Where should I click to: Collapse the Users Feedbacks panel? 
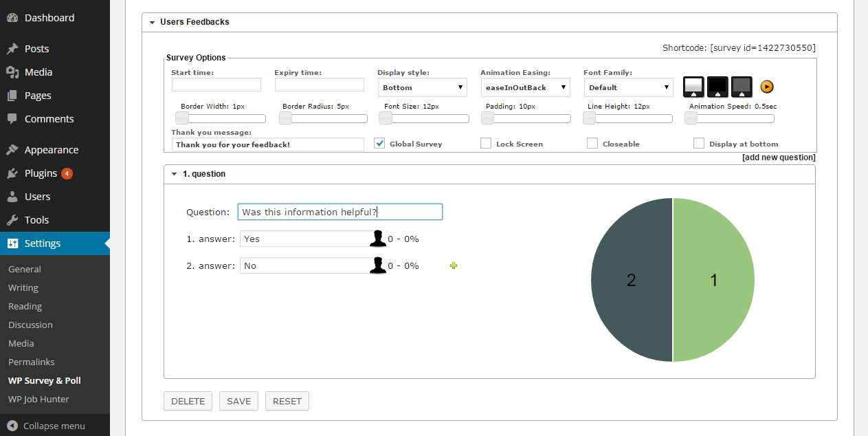tap(152, 22)
